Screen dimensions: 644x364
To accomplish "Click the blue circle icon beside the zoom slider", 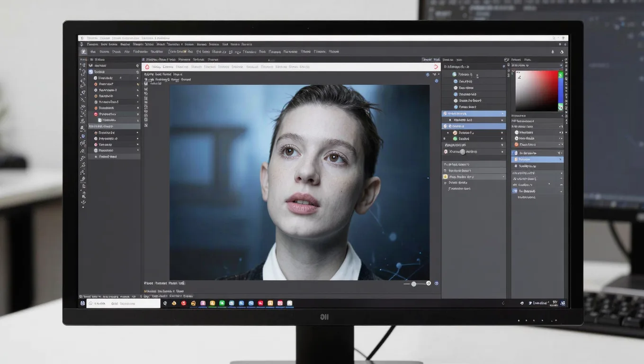I will click(x=436, y=283).
